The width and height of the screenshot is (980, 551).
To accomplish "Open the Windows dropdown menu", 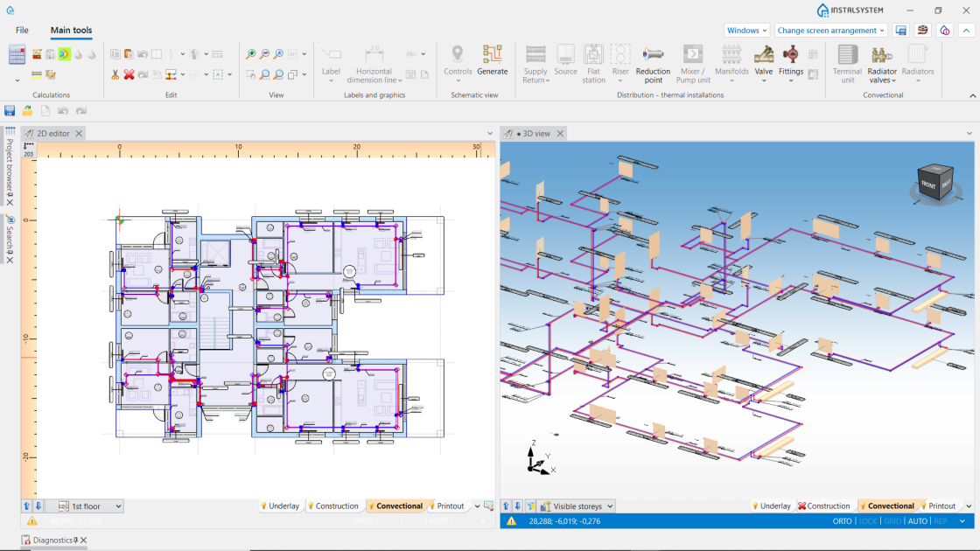I will coord(746,30).
